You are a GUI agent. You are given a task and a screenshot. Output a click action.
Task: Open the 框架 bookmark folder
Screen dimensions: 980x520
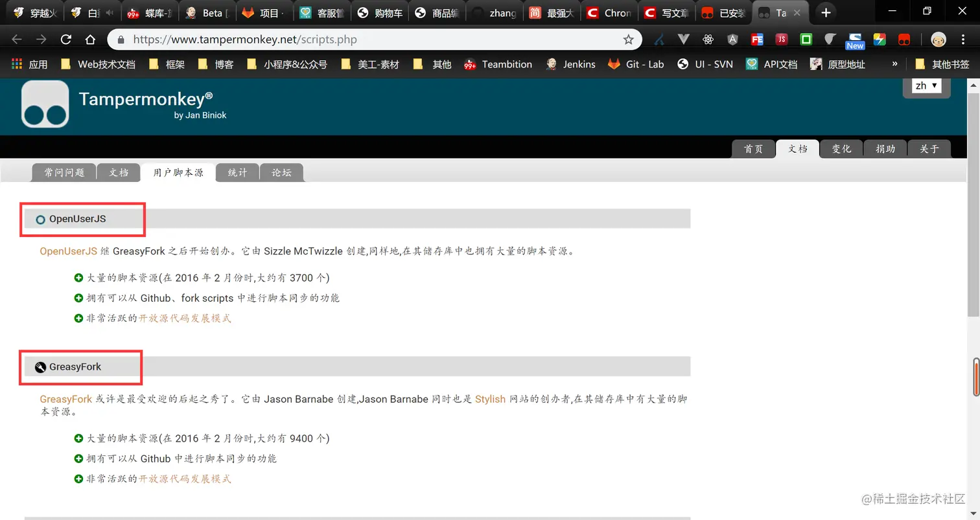(167, 64)
